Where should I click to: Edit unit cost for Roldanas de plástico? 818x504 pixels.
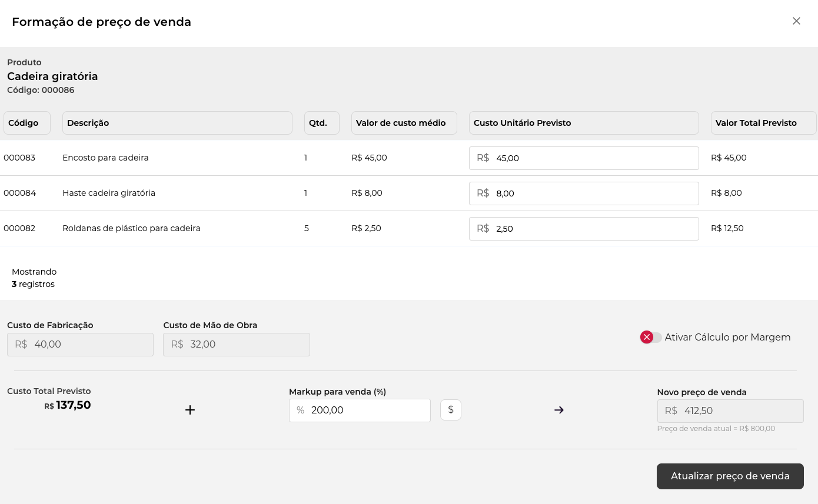[x=594, y=229]
